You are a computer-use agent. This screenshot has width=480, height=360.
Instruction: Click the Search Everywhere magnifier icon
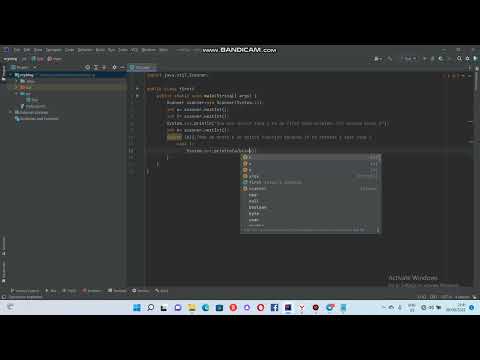[x=459, y=59]
